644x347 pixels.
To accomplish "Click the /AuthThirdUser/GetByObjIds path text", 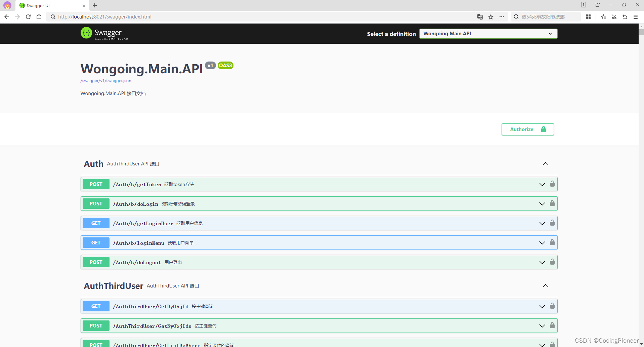I will point(152,326).
